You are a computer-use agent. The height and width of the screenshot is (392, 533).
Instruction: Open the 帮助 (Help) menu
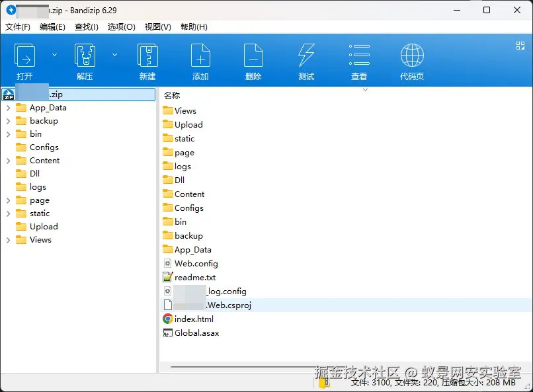coord(192,27)
